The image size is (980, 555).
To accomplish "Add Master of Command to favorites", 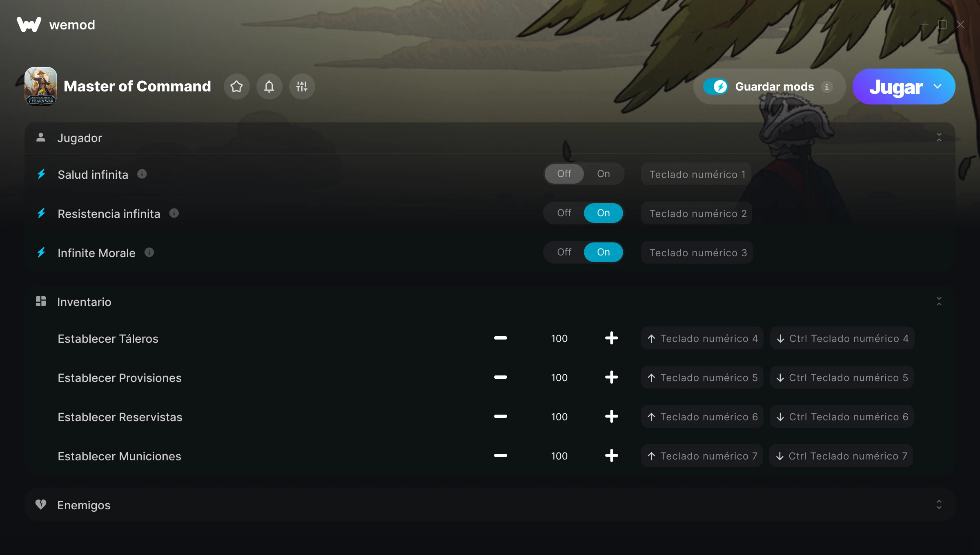I will coord(236,87).
